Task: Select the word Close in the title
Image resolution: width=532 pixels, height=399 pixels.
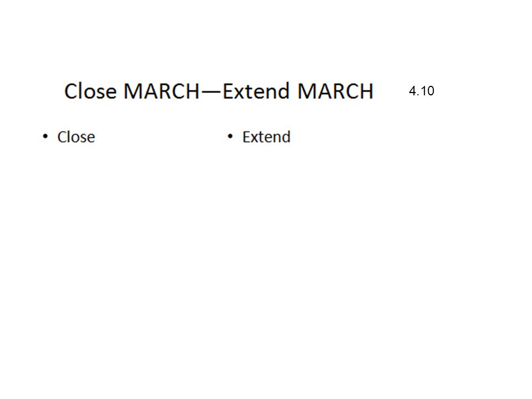Action: pyautogui.click(x=90, y=91)
